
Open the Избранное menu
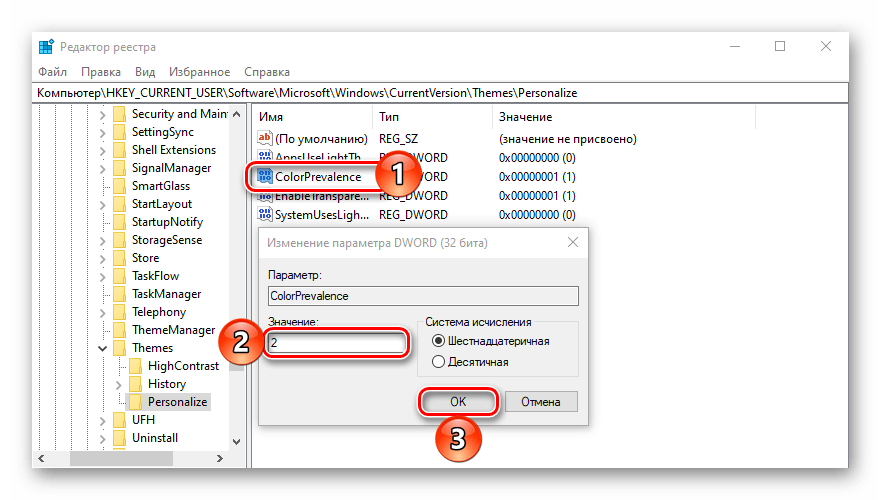[x=201, y=72]
